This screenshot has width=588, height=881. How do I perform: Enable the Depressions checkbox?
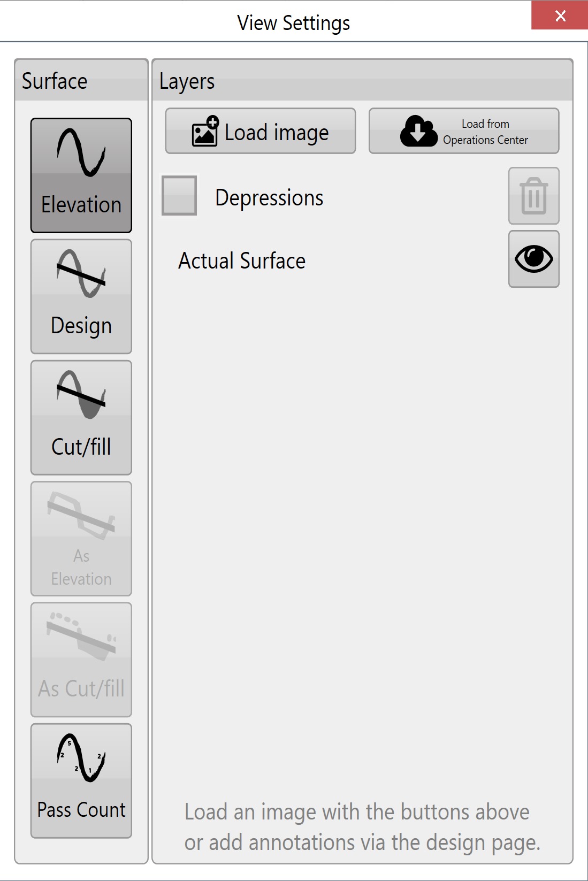click(x=179, y=196)
